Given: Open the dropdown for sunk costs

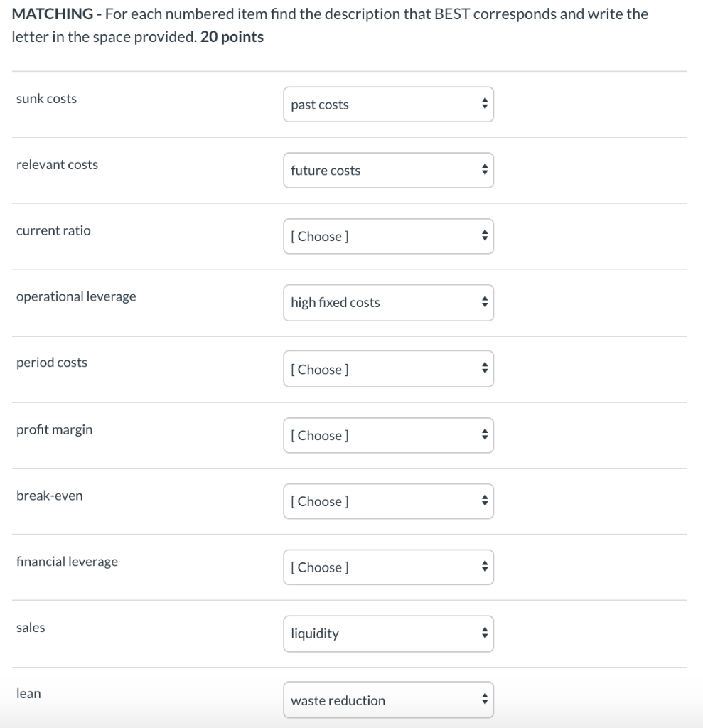Looking at the screenshot, I should 388,105.
